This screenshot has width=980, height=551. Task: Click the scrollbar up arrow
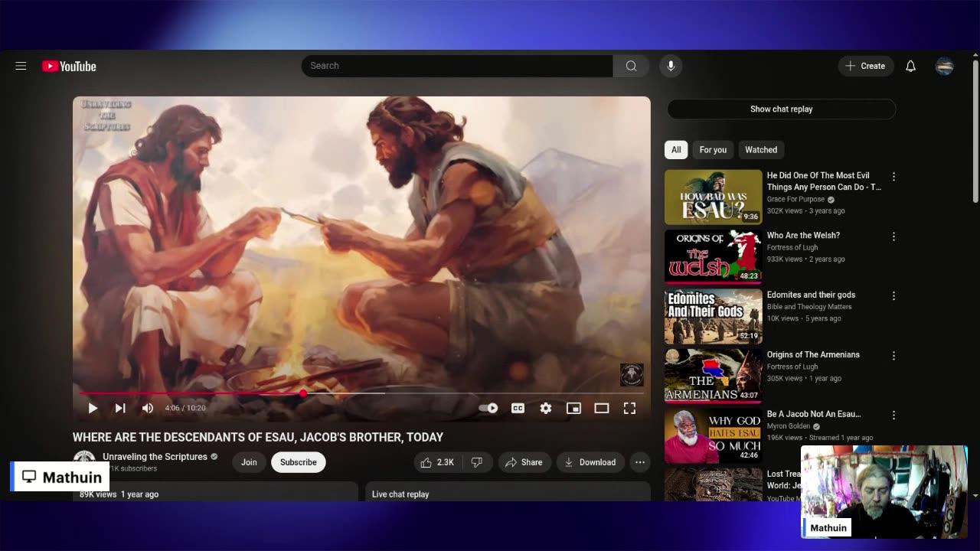[x=975, y=55]
